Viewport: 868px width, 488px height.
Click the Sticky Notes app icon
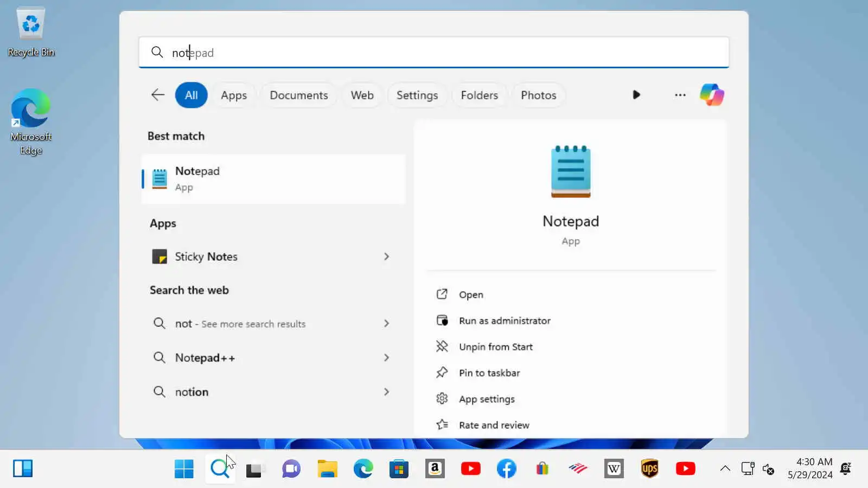tap(159, 256)
